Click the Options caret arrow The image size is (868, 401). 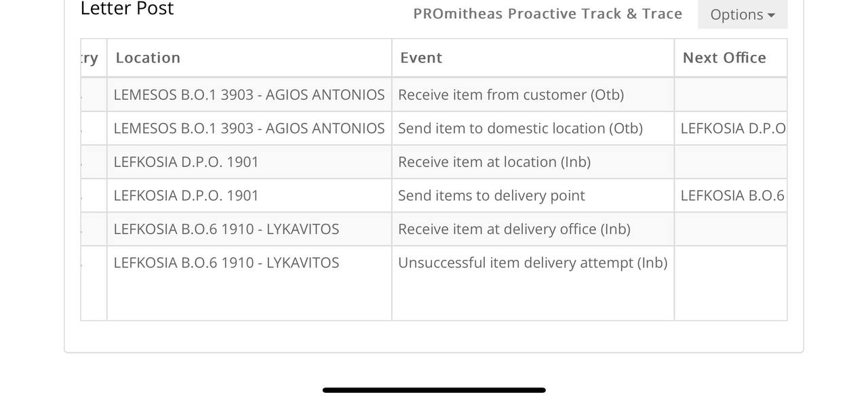(x=771, y=15)
